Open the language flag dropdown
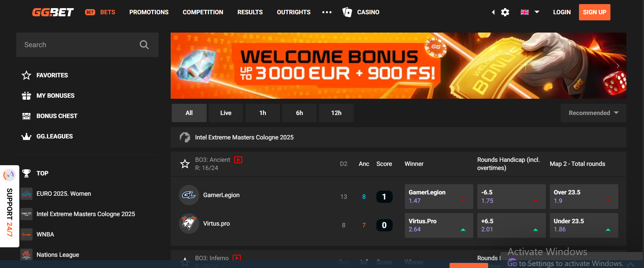This screenshot has width=644, height=268. (530, 12)
